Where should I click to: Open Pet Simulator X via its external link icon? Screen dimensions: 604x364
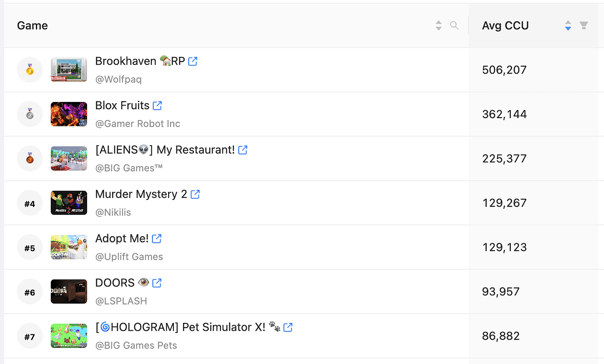[x=288, y=327]
